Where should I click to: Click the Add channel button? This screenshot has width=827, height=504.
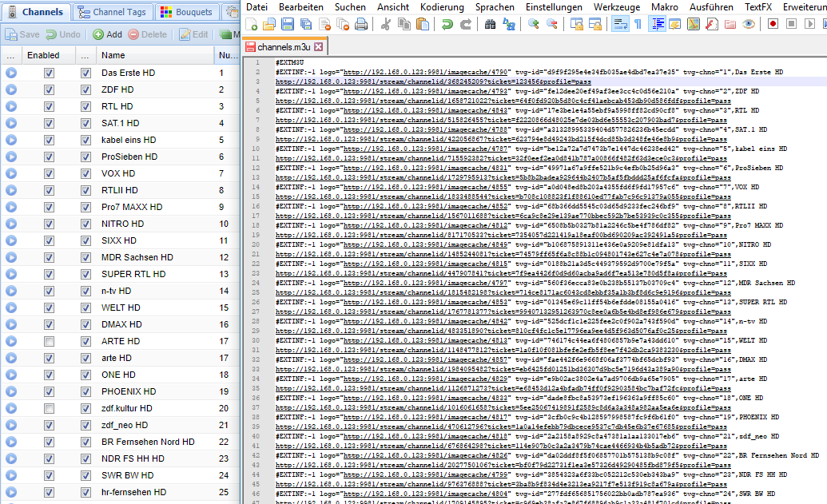click(107, 35)
